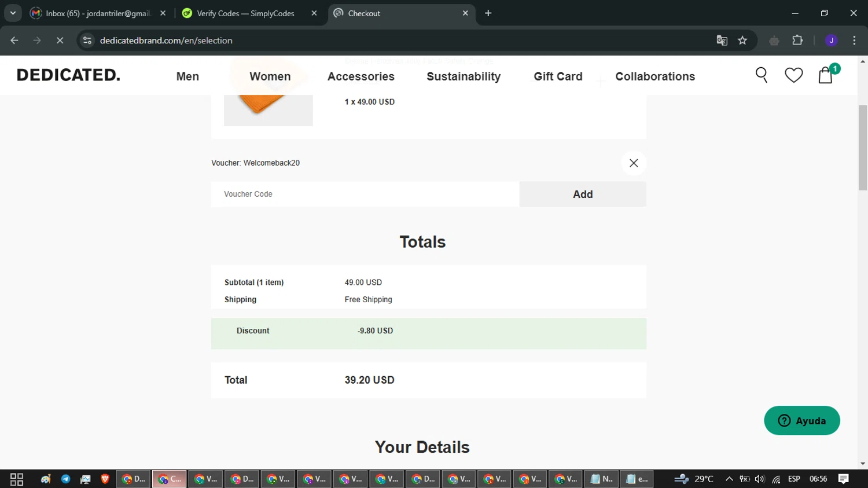Open the volume control in tray

pyautogui.click(x=760, y=479)
